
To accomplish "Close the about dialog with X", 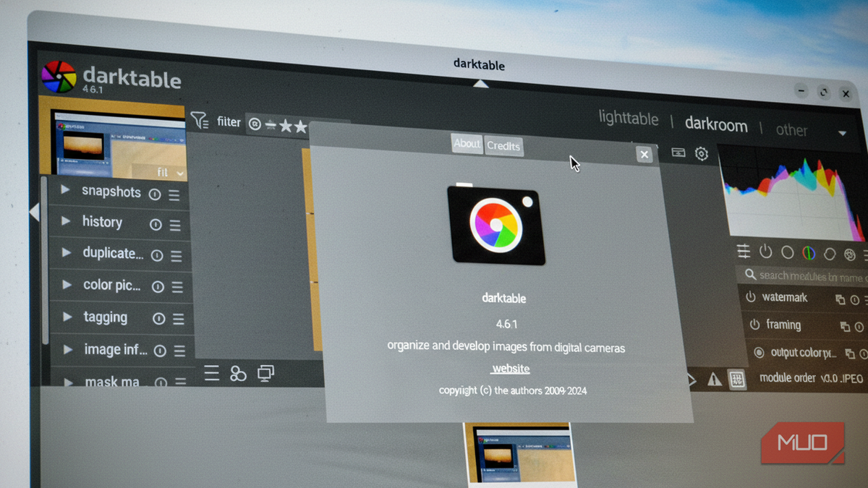I will pos(644,155).
